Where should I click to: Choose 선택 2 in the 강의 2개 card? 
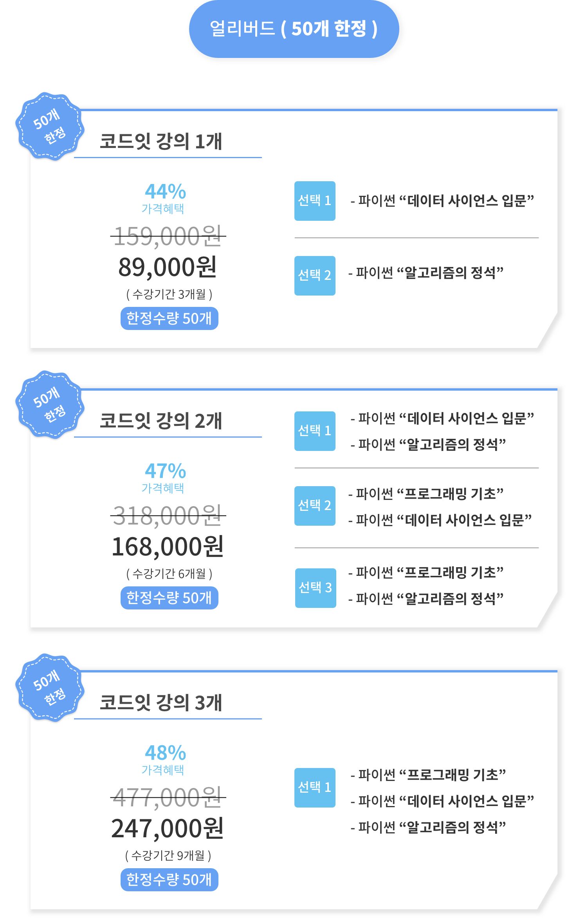click(x=315, y=506)
